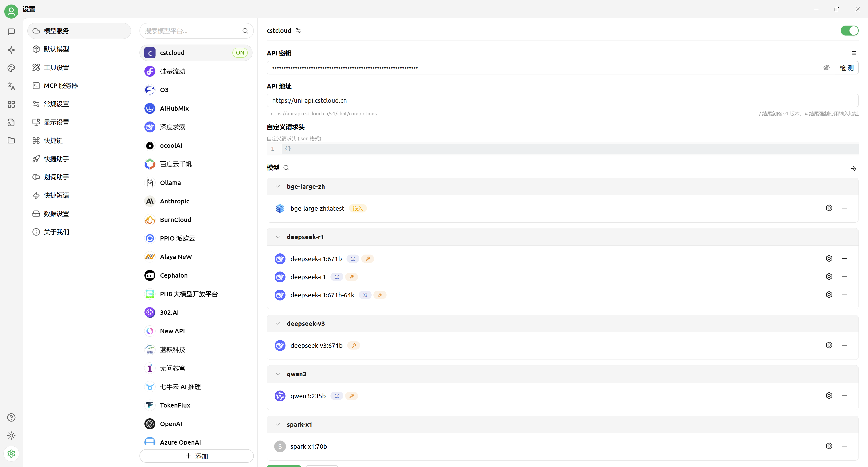
Task: Click the model health check icon
Action: [x=853, y=168]
